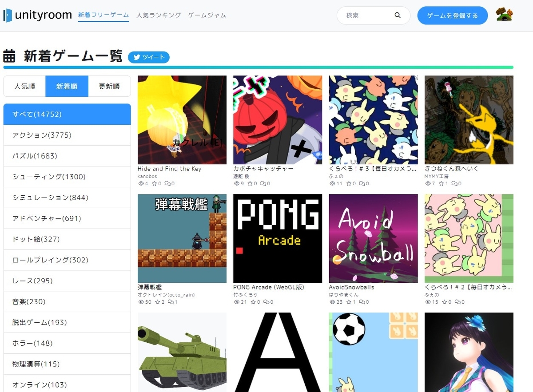This screenshot has width=533, height=392.
Task: Open the Hide and Find the Key thumbnail
Action: pyautogui.click(x=182, y=120)
